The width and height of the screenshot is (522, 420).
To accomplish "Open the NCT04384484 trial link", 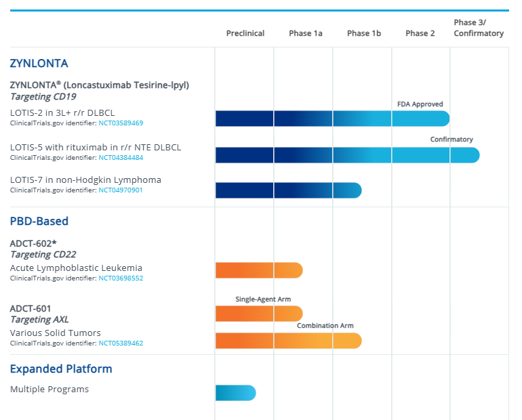I will click(121, 158).
